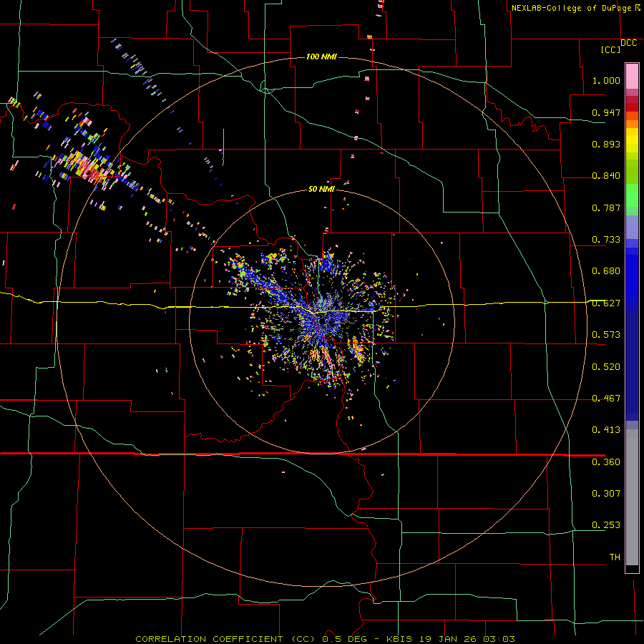
Task: Click the 100 NMI range ring label
Action: tap(321, 57)
